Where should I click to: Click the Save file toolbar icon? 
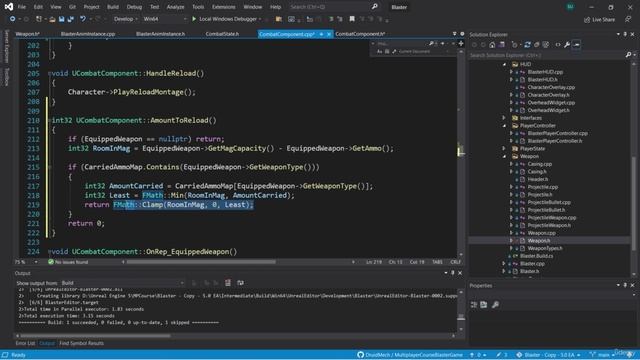61,19
